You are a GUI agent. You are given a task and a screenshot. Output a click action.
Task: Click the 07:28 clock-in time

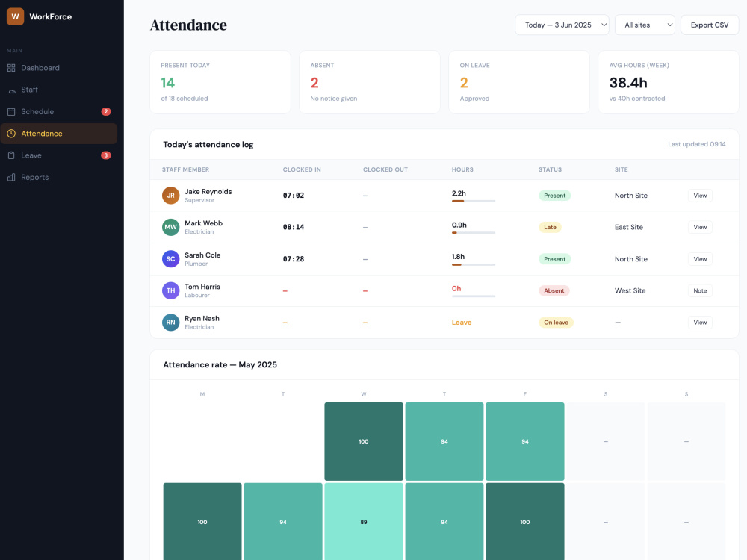tap(294, 259)
